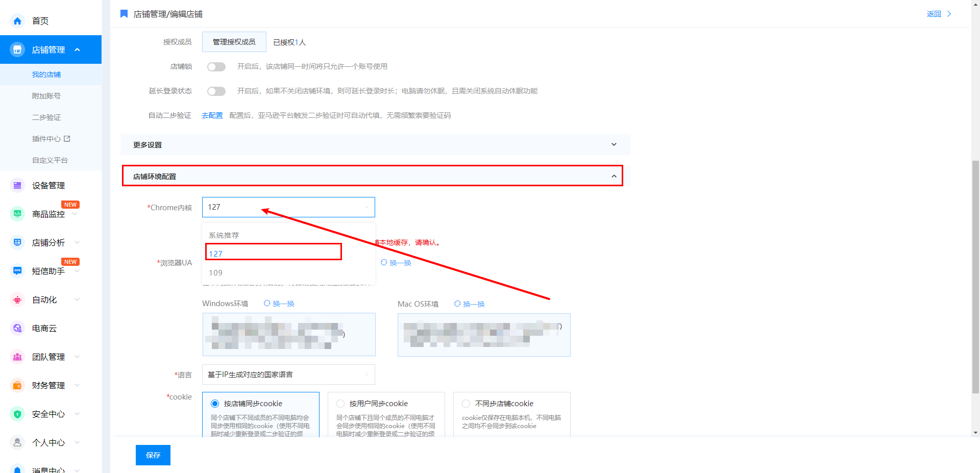The image size is (980, 473).
Task: Click the save (保存) button
Action: tap(153, 455)
